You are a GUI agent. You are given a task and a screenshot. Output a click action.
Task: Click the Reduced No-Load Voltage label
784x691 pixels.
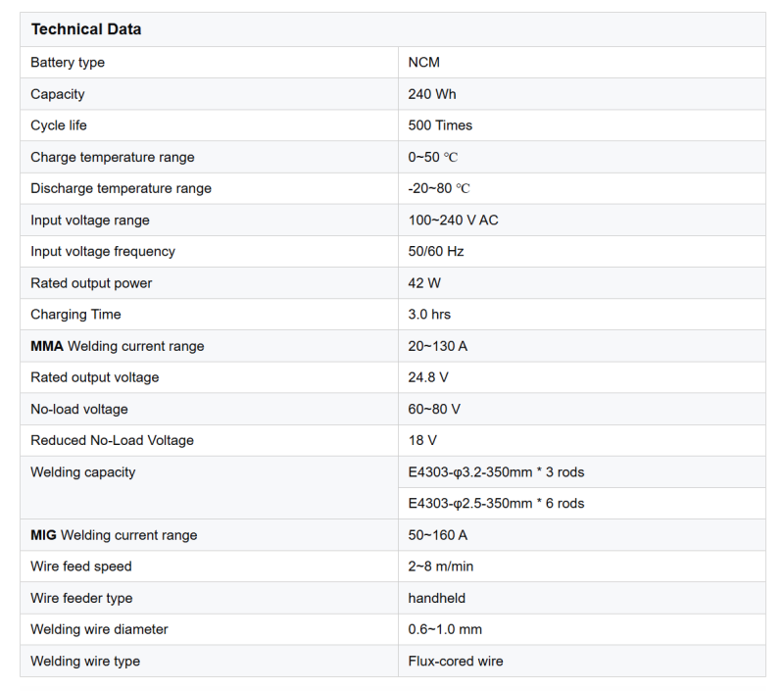coord(112,440)
